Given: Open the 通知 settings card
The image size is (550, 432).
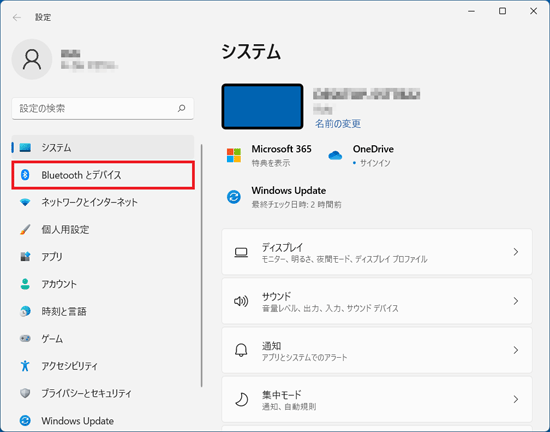Looking at the screenshot, I should (x=377, y=350).
